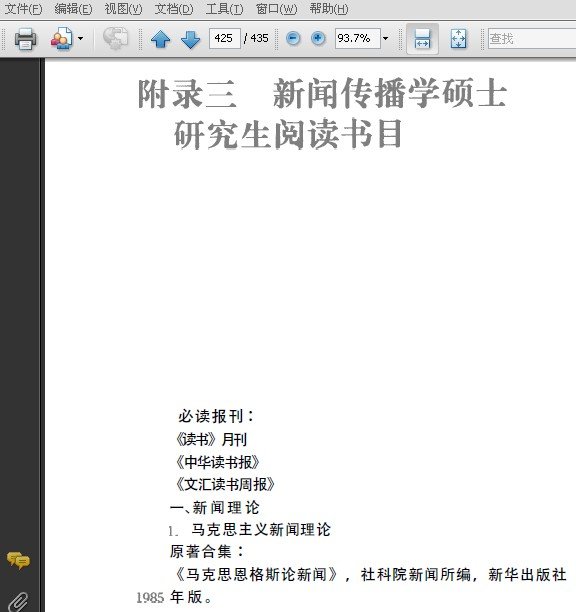This screenshot has width=576, height=612.
Task: Click the greyed-out globe web icon
Action: 116,38
